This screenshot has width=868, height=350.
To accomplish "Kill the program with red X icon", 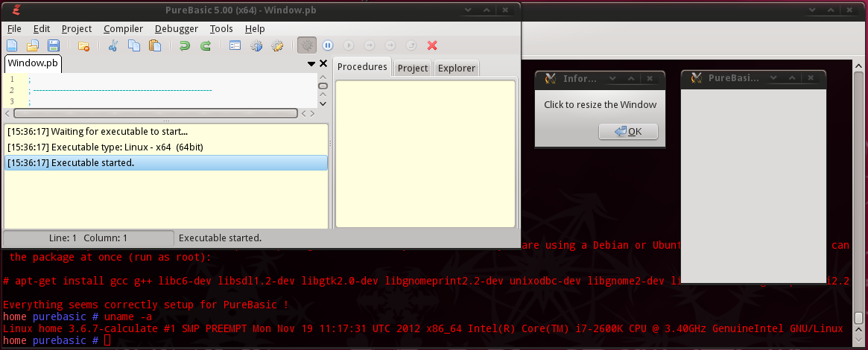I will 433,45.
